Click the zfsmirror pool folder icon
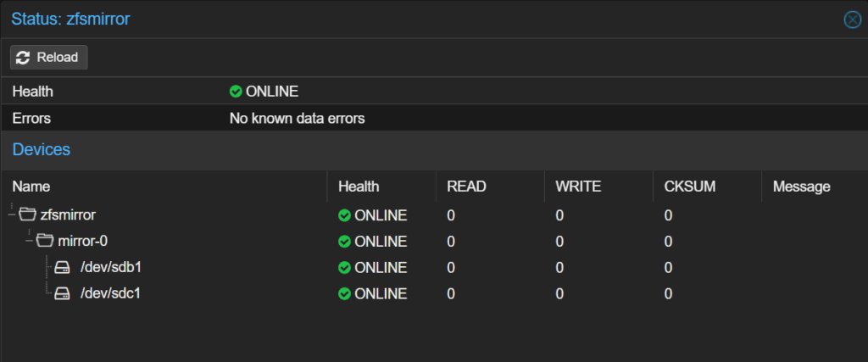This screenshot has width=868, height=362. (28, 215)
